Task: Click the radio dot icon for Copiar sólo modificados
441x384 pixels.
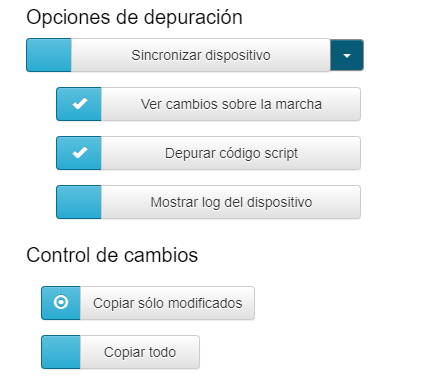Action: (x=61, y=302)
